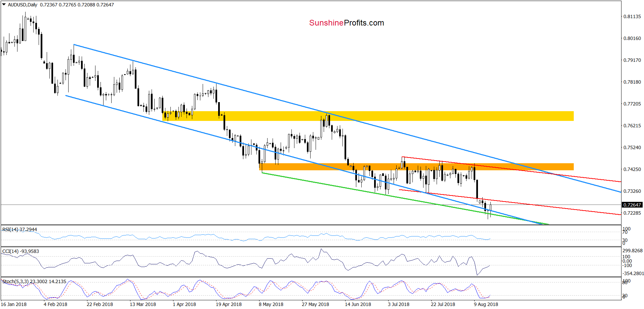Click the 8 May 2018 date label

271,304
